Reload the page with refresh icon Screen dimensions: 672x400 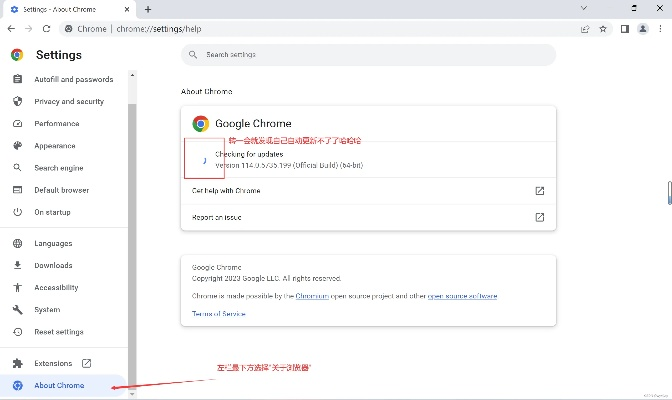pyautogui.click(x=49, y=29)
